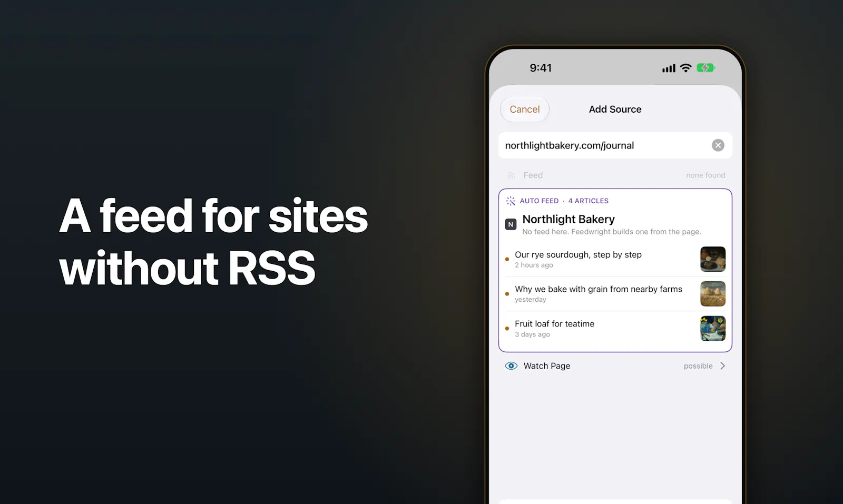The image size is (843, 504).
Task: Open the grain from nearby farms thumbnail
Action: point(712,294)
